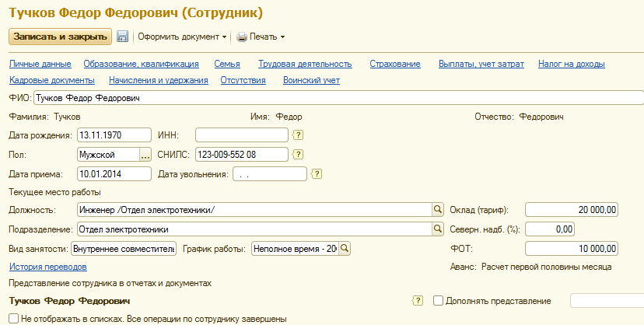Screen dimensions: 644x325
Task: Expand the Оформить документ dropdown
Action: [224, 37]
